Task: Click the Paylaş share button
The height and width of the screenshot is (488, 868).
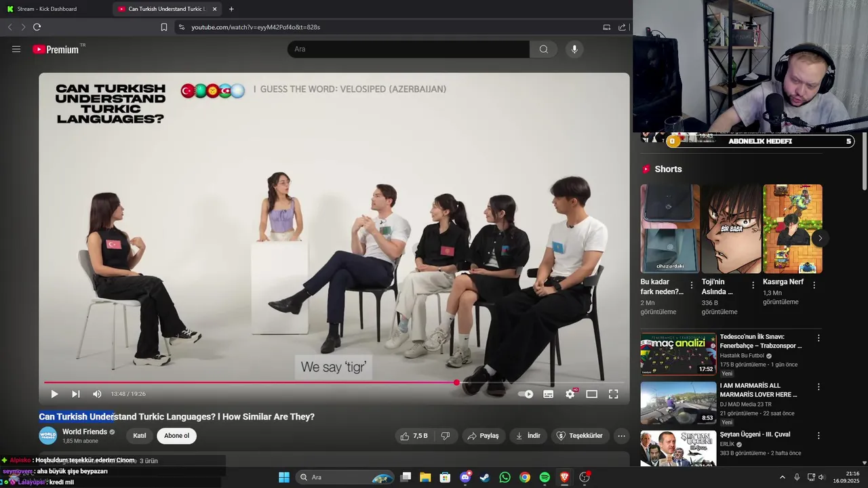Action: point(484,436)
